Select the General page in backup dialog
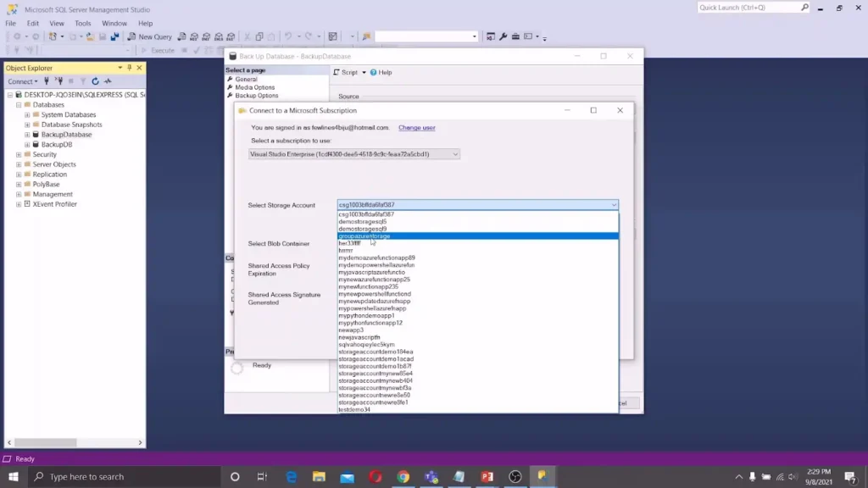The image size is (868, 488). tap(246, 79)
